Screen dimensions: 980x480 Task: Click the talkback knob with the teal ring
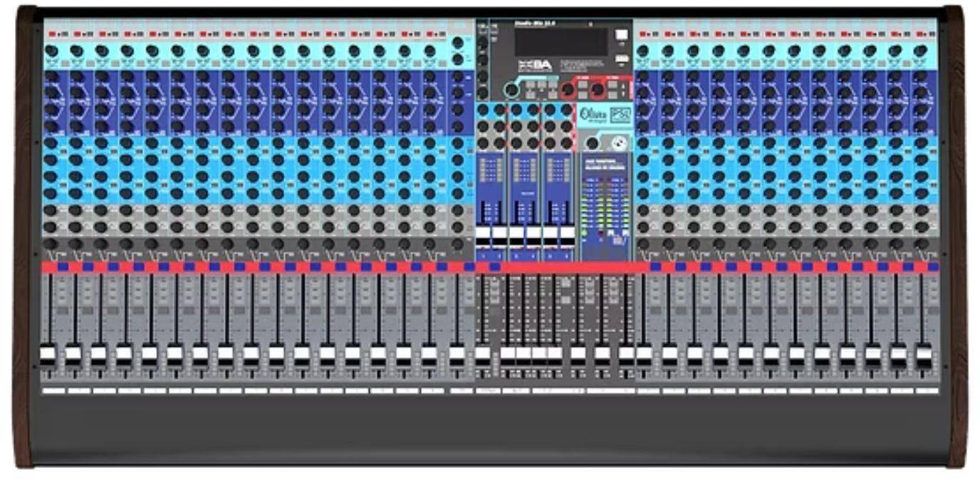[511, 90]
